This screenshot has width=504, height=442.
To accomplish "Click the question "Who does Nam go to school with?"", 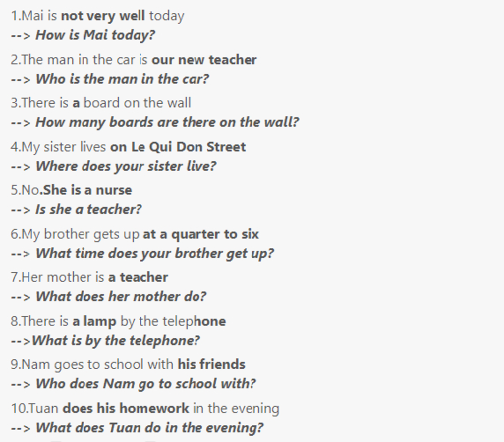I will point(145,383).
